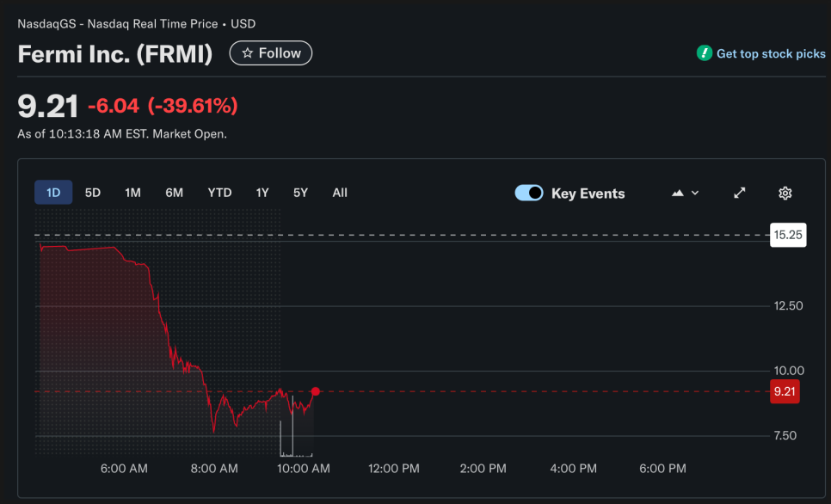Select the 6M chart range
Screen dimensions: 831x504
[175, 193]
